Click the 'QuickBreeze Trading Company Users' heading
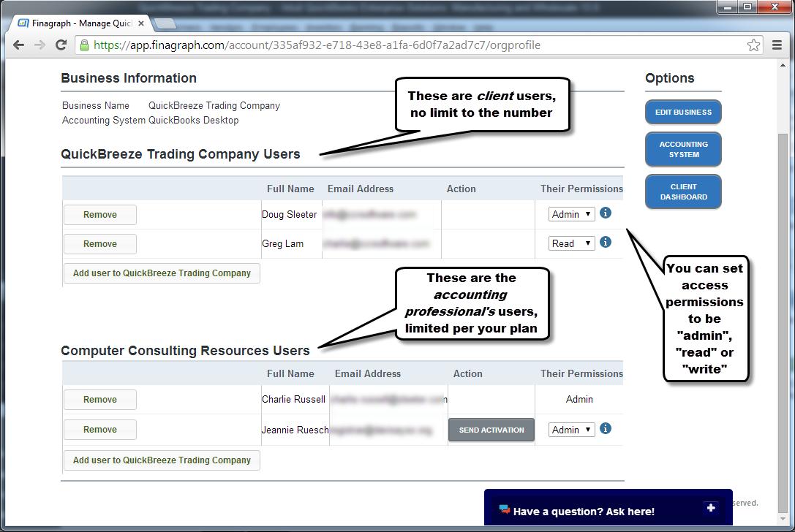The width and height of the screenshot is (795, 532). pos(181,154)
